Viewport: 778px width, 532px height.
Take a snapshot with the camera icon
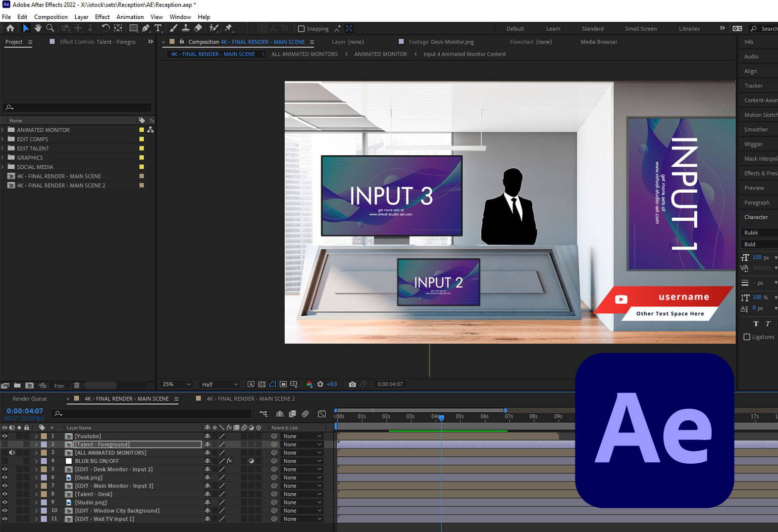tap(352, 384)
